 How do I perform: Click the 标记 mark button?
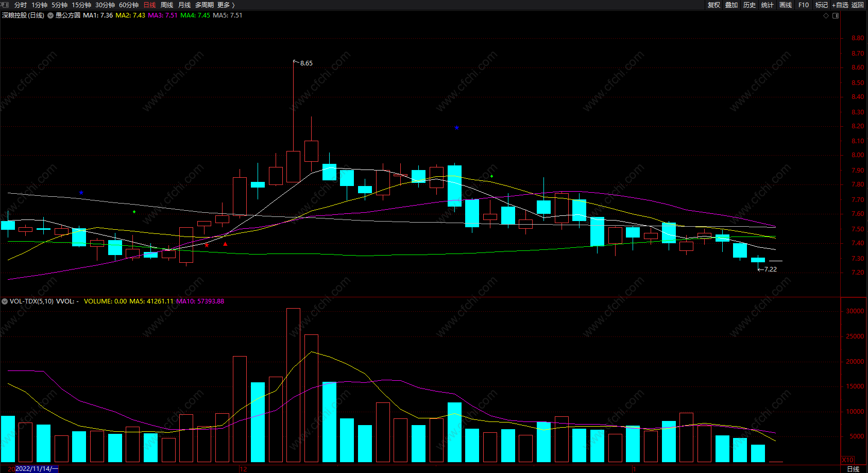pyautogui.click(x=822, y=5)
